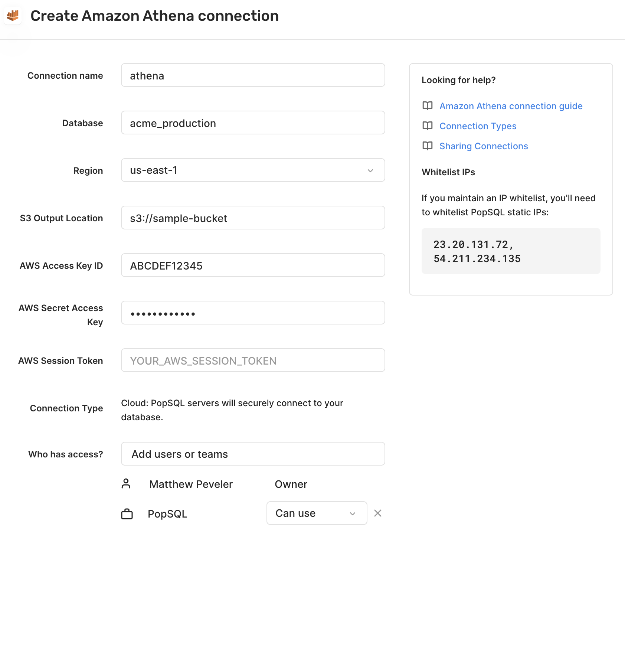Viewport: 625px width, 672px height.
Task: Click the Add users or teams box
Action: [253, 454]
